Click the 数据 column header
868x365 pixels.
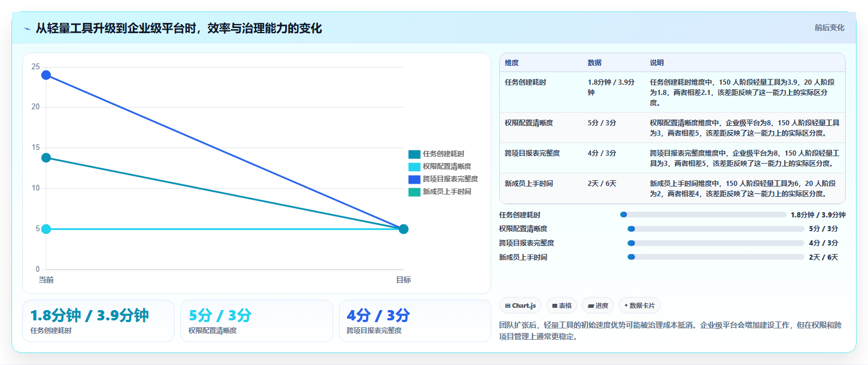[x=594, y=63]
